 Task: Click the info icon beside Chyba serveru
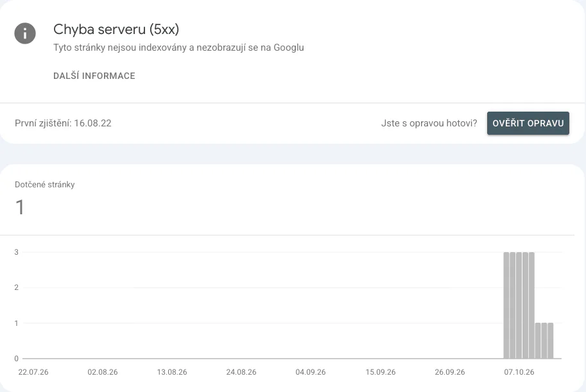[25, 33]
